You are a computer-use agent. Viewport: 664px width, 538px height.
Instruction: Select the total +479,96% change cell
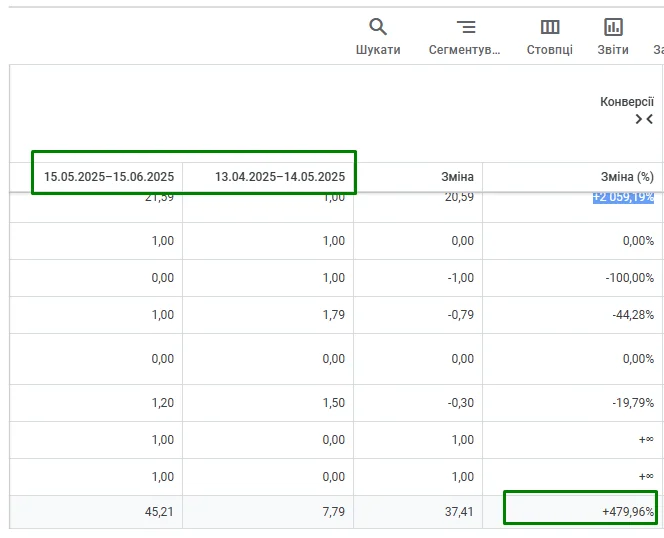pos(628,512)
